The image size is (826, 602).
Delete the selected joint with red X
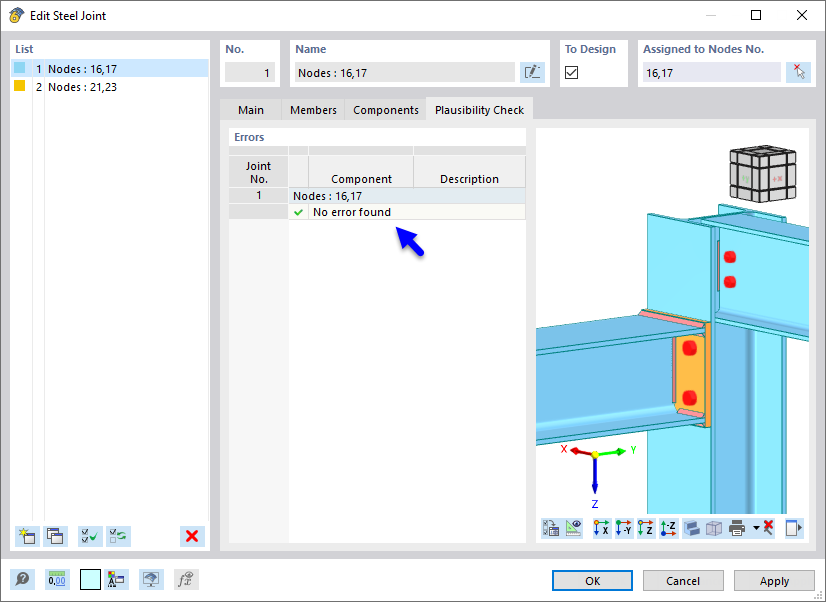point(190,536)
